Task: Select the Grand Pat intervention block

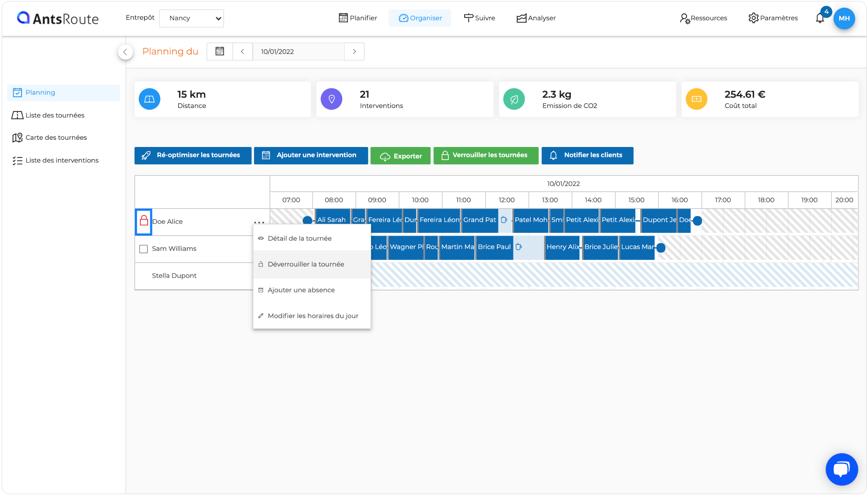Action: point(480,220)
